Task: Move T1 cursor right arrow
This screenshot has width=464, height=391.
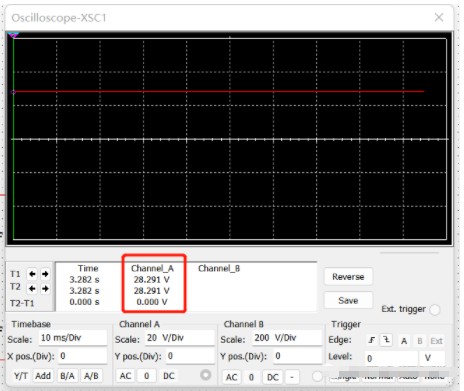Action: (45, 274)
